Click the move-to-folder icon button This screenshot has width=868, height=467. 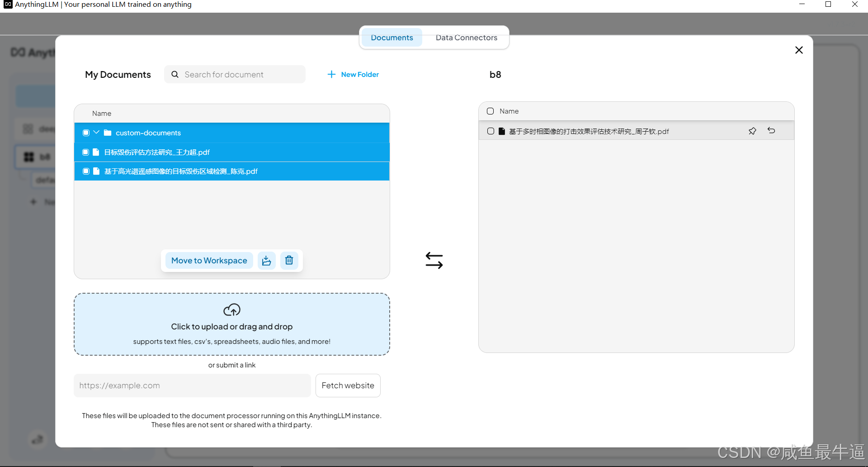click(267, 260)
